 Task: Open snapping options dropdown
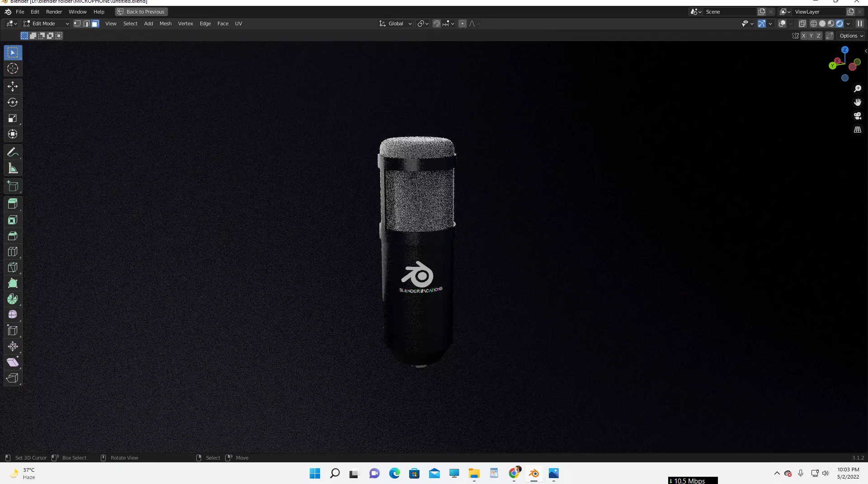[x=448, y=24]
